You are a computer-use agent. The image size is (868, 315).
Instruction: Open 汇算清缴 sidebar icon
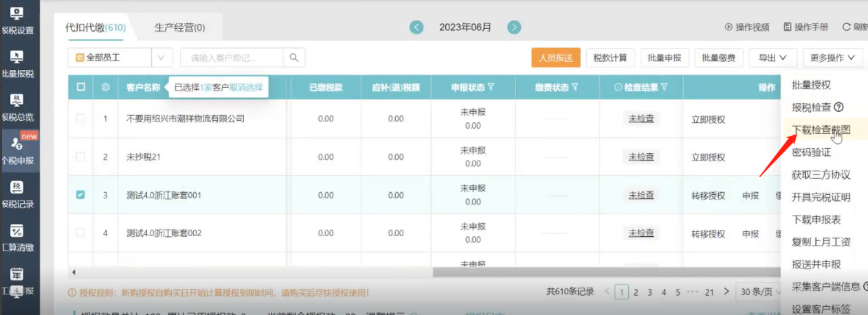[18, 236]
